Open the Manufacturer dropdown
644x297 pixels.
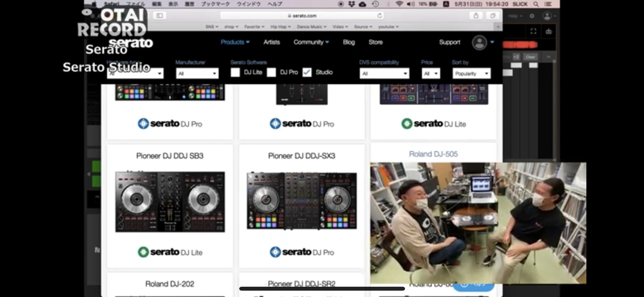(197, 73)
